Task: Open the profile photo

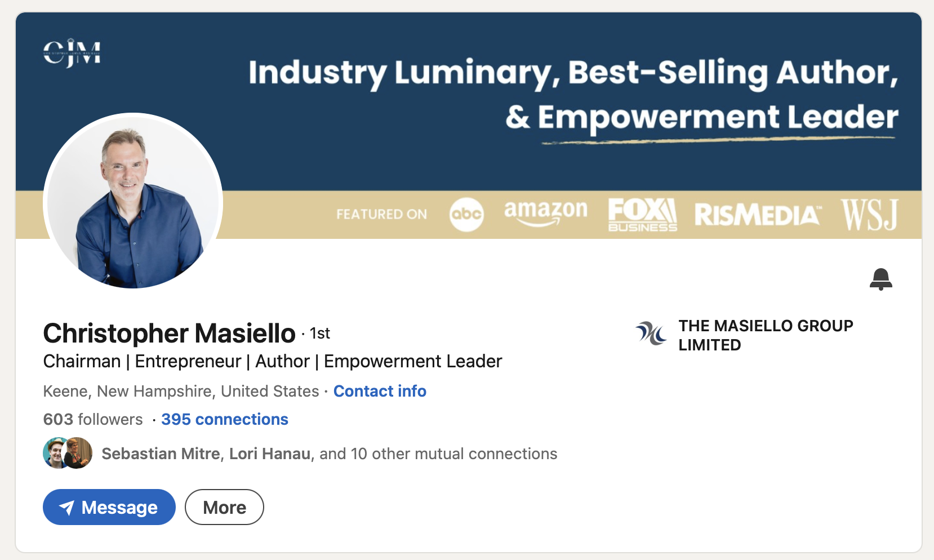Action: [133, 201]
